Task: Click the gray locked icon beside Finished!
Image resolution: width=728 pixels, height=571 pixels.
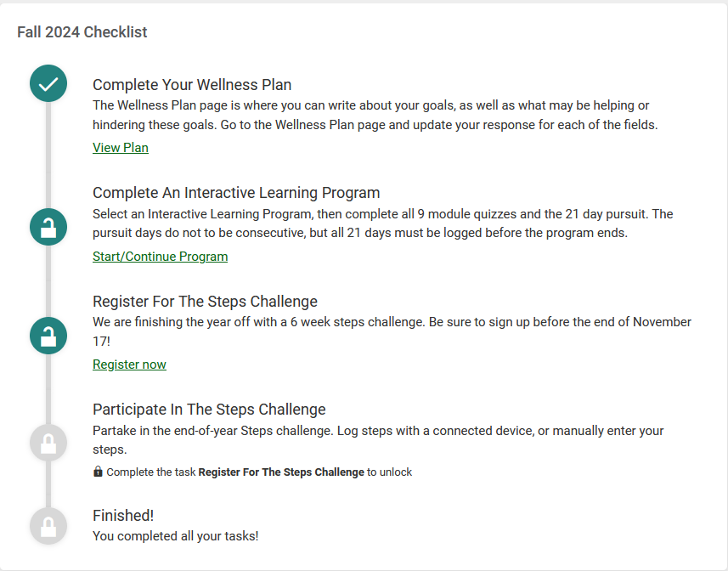Action: coord(48,525)
